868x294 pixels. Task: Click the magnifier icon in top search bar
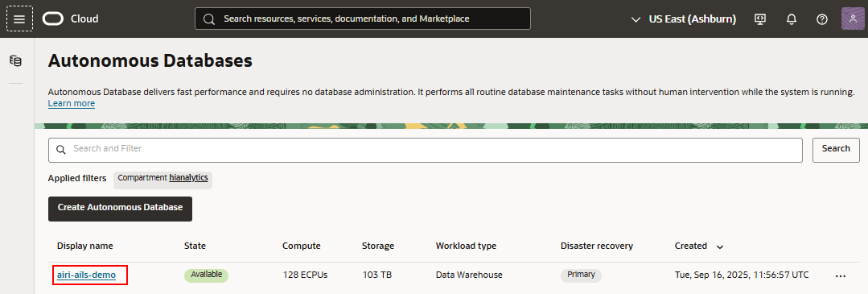click(208, 19)
